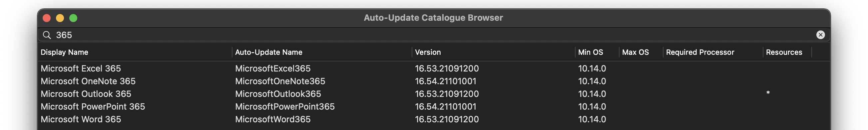
Task: Select the Microsoft Excel 365 row
Action: click(434, 69)
